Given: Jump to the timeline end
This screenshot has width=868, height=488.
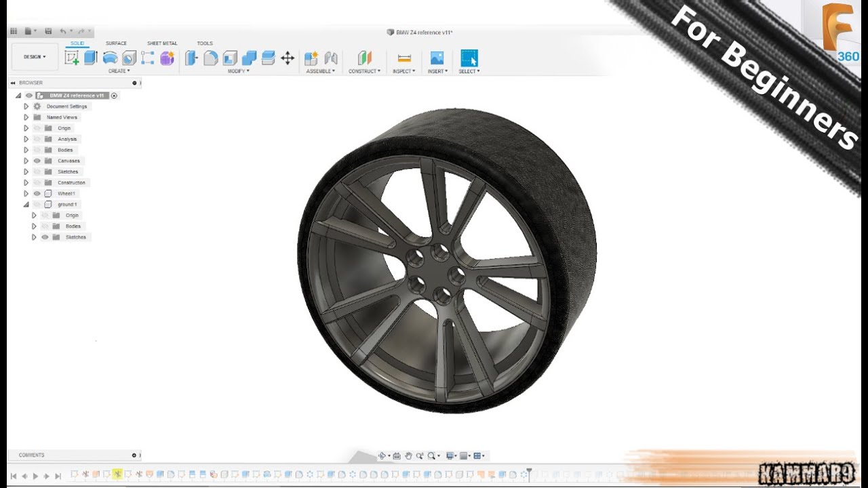Looking at the screenshot, I should click(x=58, y=476).
